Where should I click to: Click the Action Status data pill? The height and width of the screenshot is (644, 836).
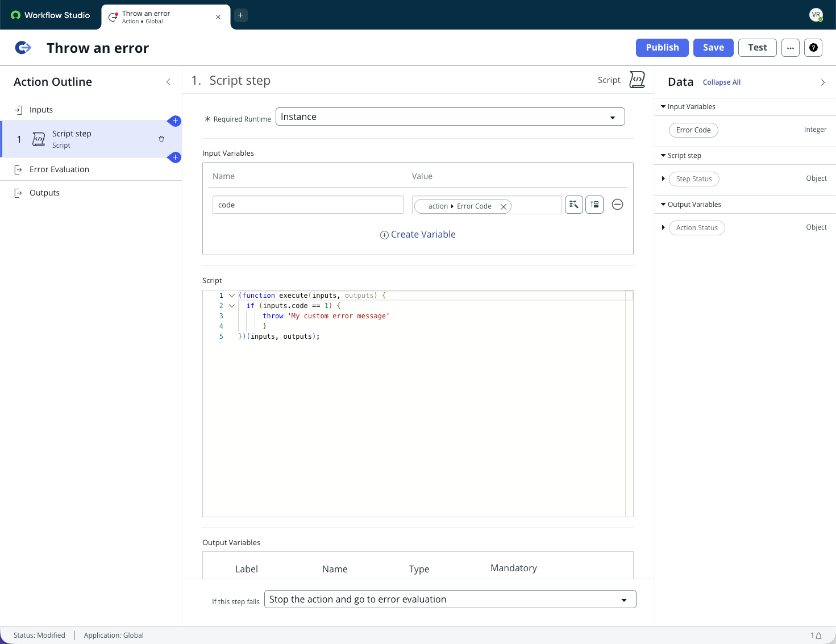(x=697, y=228)
